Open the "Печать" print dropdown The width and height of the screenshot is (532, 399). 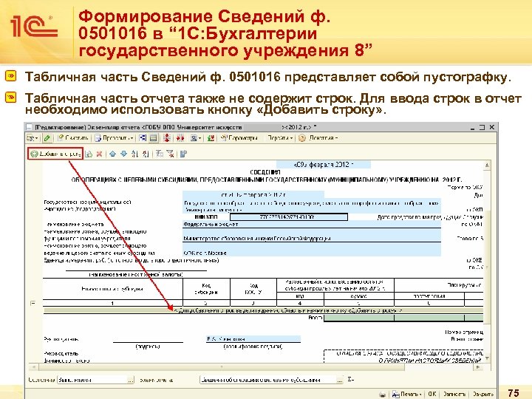tap(407, 395)
